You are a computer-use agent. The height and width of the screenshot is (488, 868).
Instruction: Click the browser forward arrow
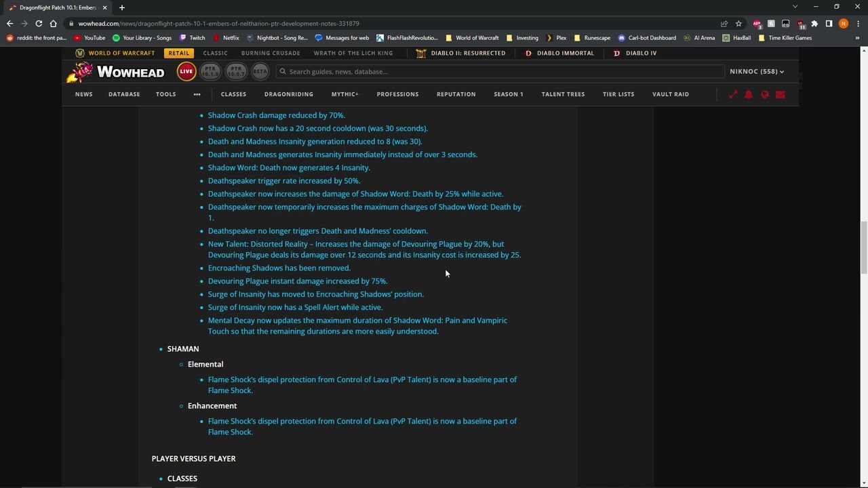click(x=24, y=23)
